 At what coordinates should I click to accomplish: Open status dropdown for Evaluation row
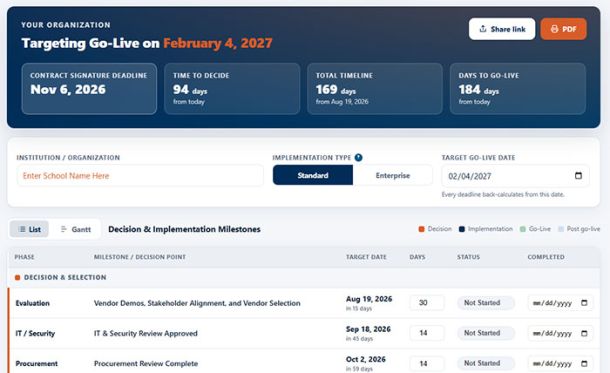(486, 303)
